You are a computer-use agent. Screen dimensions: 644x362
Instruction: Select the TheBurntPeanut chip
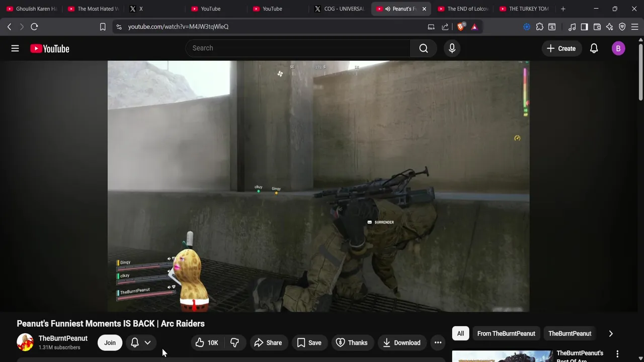click(x=570, y=333)
